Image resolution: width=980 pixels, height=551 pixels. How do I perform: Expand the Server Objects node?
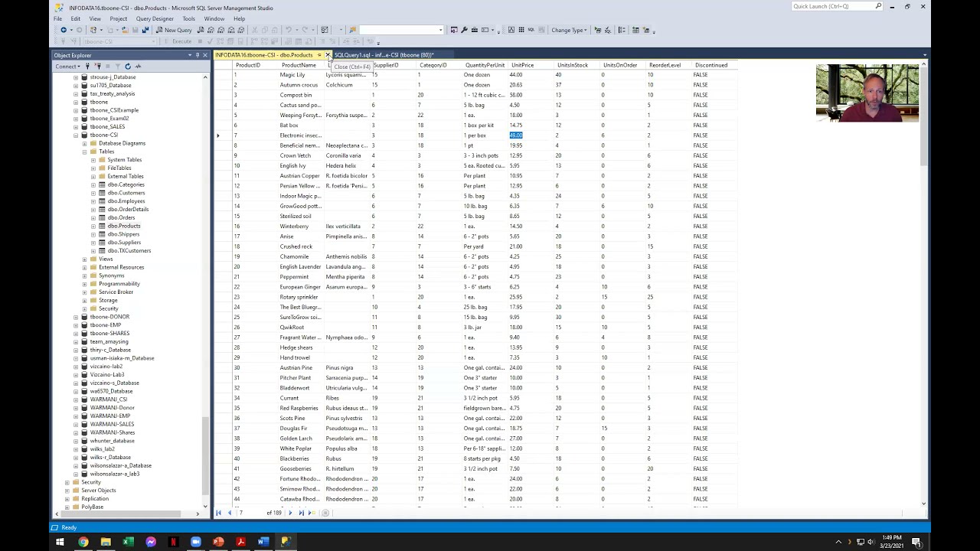(x=67, y=491)
